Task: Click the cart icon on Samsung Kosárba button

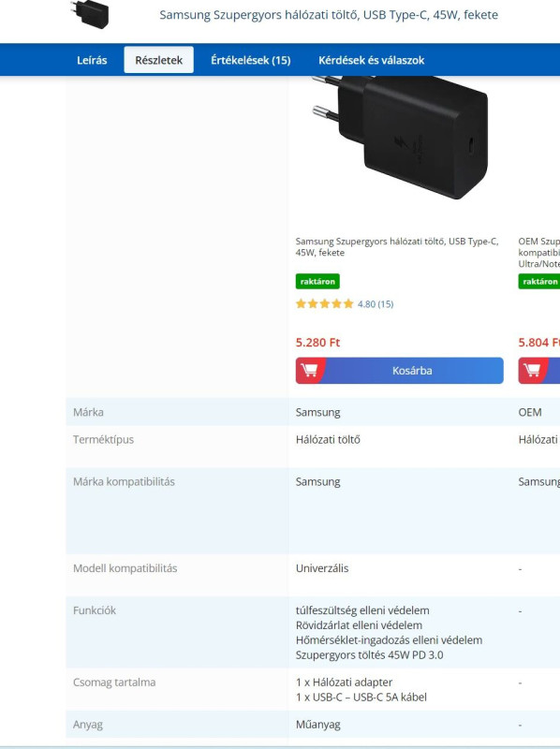Action: (x=310, y=371)
